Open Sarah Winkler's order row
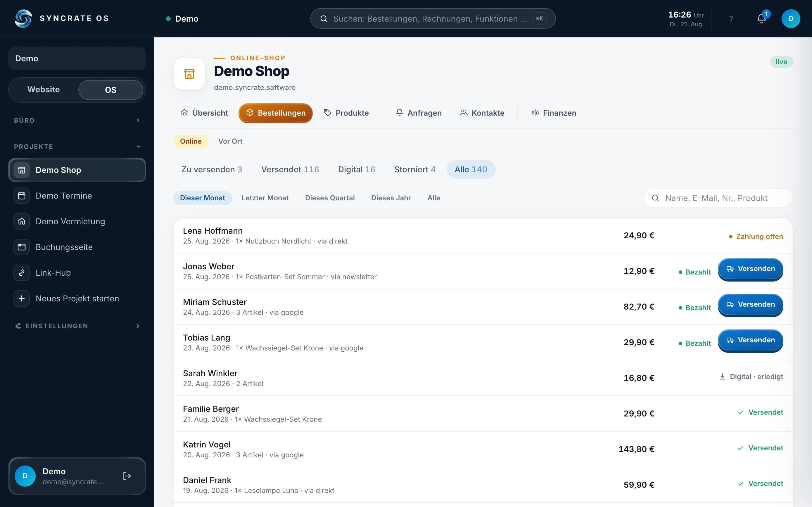 click(483, 378)
